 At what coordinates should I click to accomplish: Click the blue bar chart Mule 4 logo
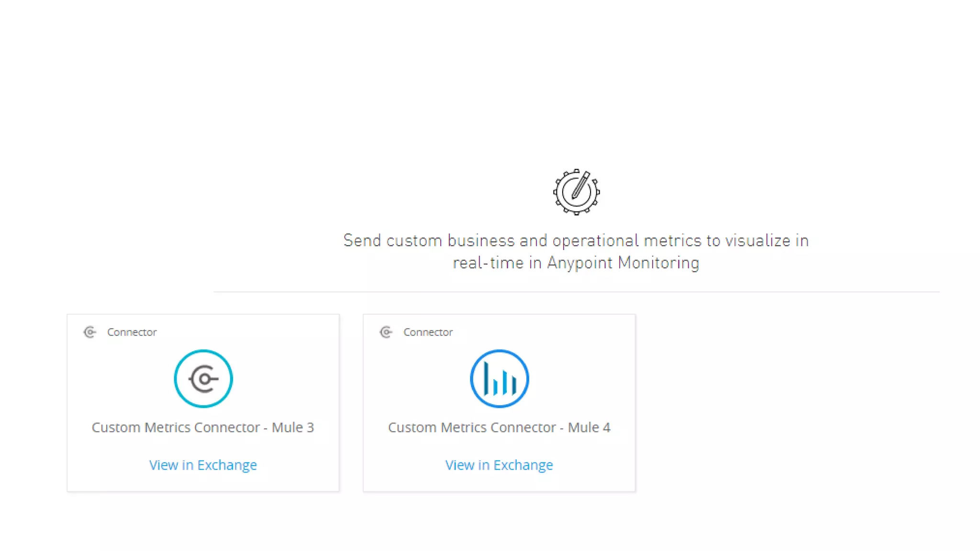click(x=500, y=379)
